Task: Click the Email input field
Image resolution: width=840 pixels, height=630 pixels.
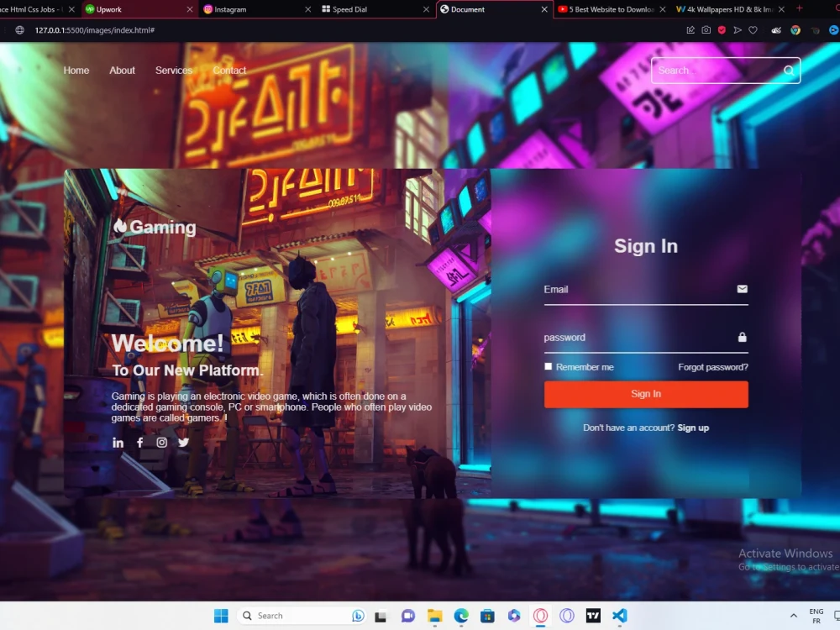Action: [x=646, y=290]
